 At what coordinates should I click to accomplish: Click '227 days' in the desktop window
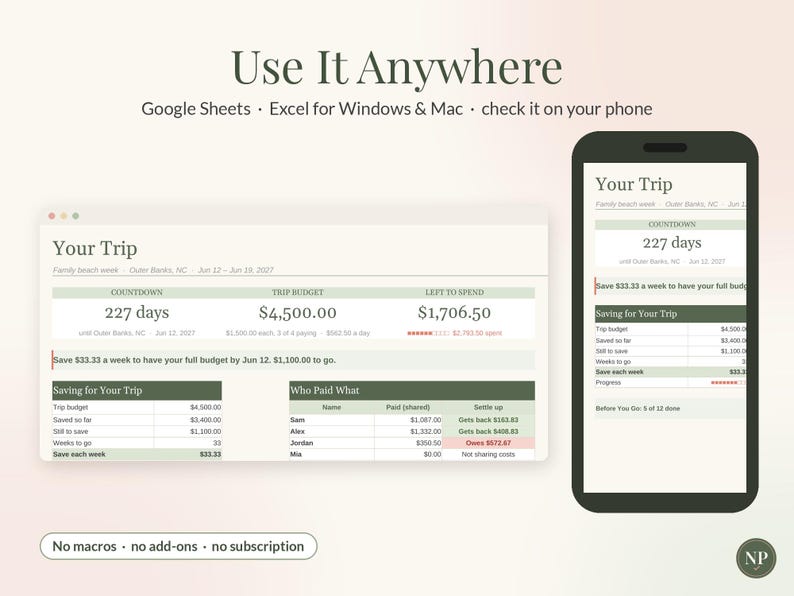click(137, 312)
